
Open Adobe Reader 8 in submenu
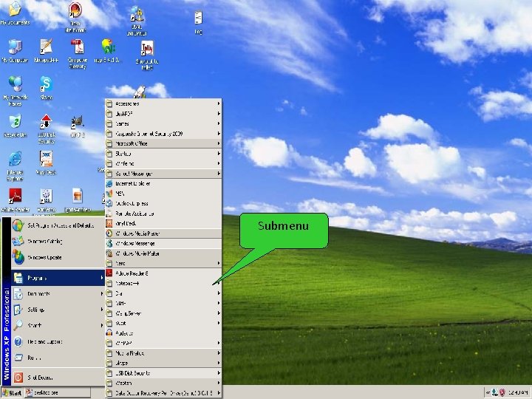163,273
